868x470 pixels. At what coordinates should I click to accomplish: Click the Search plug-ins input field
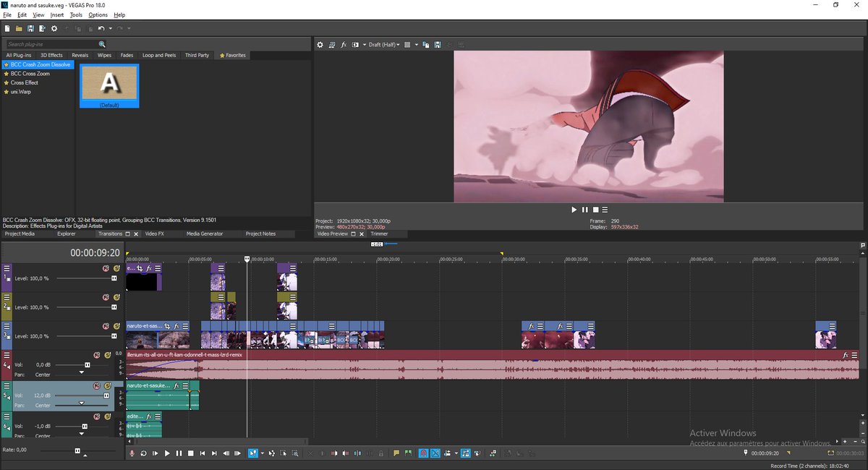[x=52, y=45]
